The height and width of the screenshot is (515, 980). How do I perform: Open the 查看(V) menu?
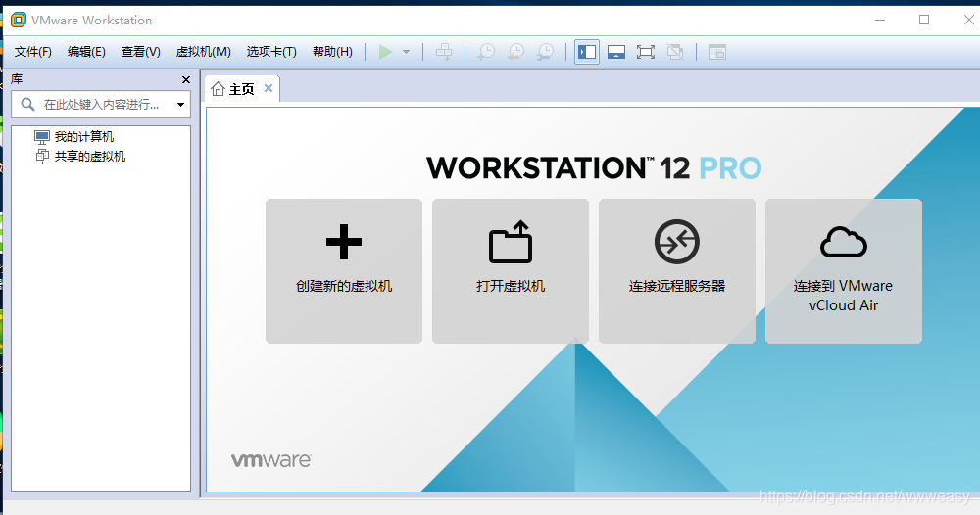point(140,52)
